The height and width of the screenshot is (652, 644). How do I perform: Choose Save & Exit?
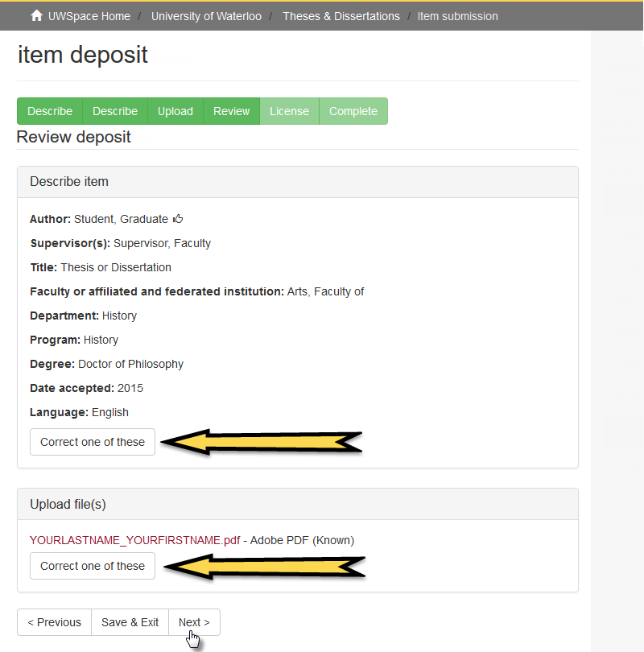tap(130, 621)
